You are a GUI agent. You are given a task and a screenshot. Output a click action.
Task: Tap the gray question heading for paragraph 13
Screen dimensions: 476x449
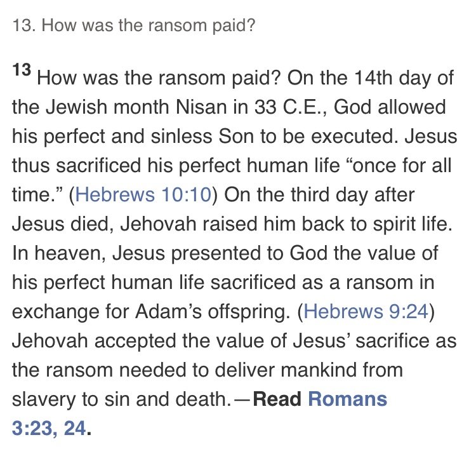(134, 25)
